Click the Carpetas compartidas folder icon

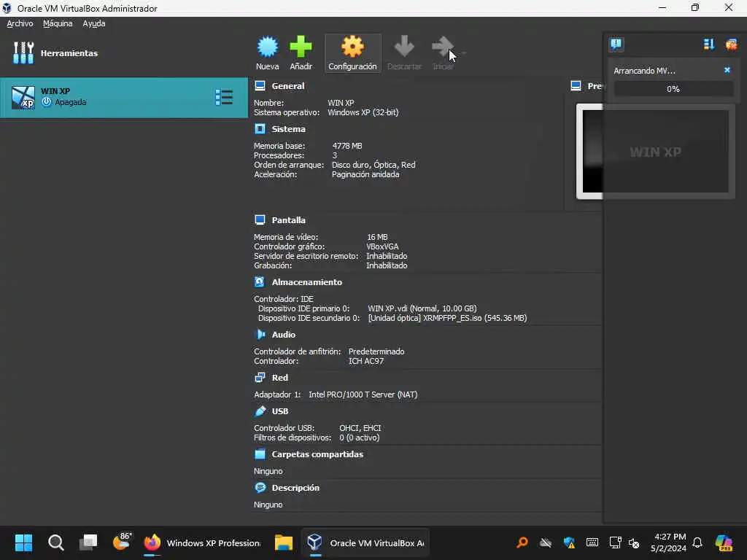pyautogui.click(x=260, y=454)
